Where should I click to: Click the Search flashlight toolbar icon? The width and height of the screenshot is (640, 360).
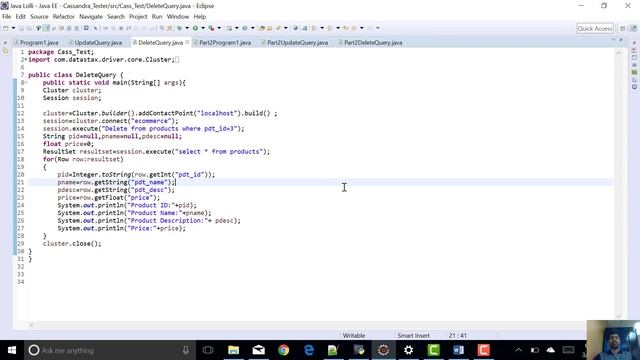click(278, 28)
